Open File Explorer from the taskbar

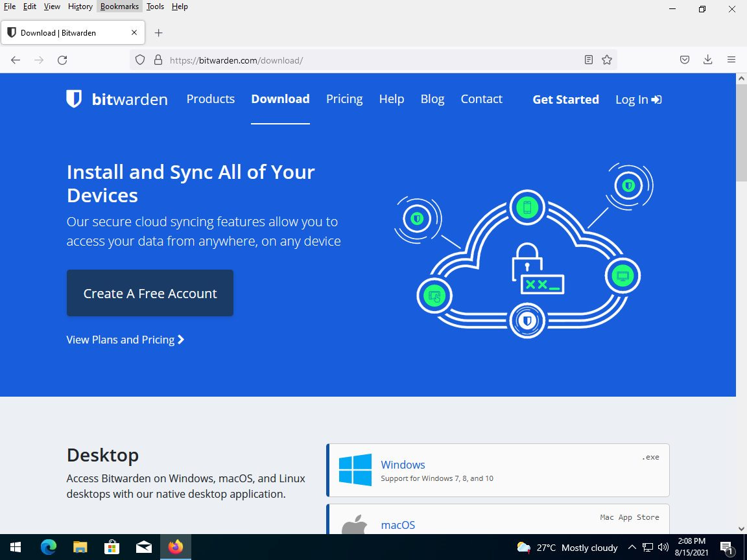pos(80,547)
